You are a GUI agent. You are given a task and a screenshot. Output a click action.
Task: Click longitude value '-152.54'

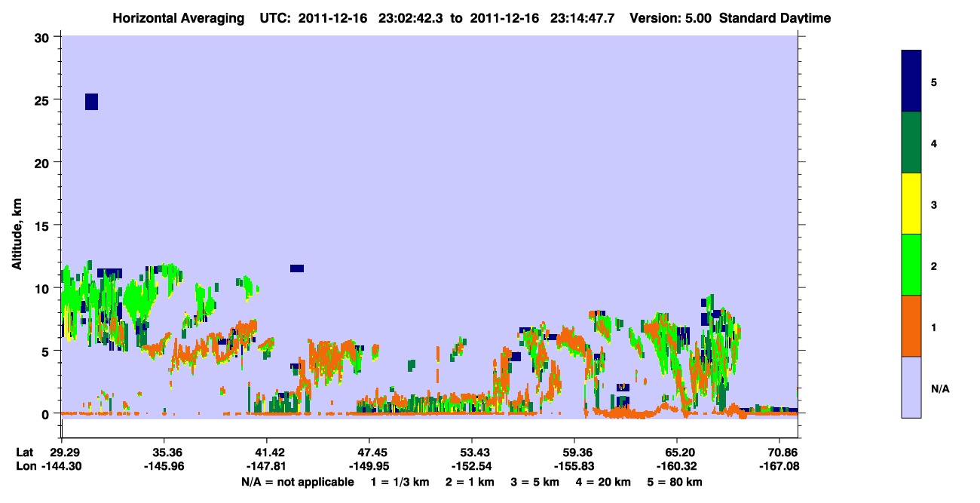coord(472,467)
